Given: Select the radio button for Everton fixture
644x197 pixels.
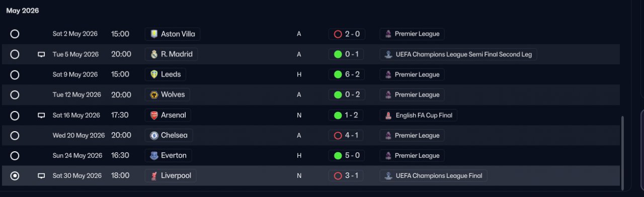Looking at the screenshot, I should [x=15, y=155].
